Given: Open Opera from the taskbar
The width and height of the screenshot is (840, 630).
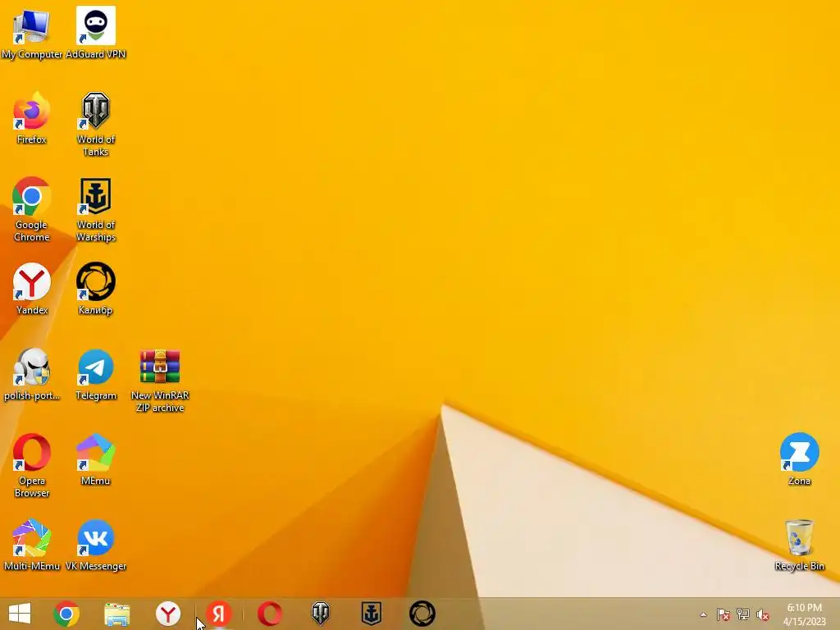Looking at the screenshot, I should pyautogui.click(x=269, y=614).
